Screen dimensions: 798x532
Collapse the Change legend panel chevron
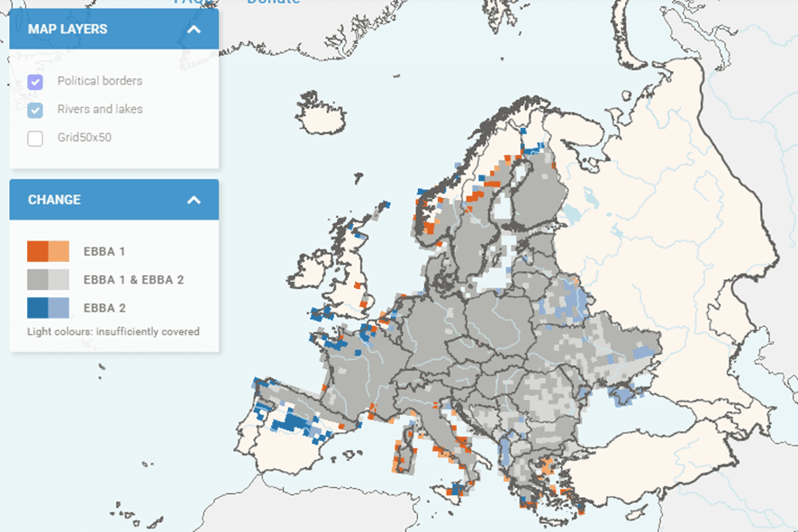click(x=194, y=200)
